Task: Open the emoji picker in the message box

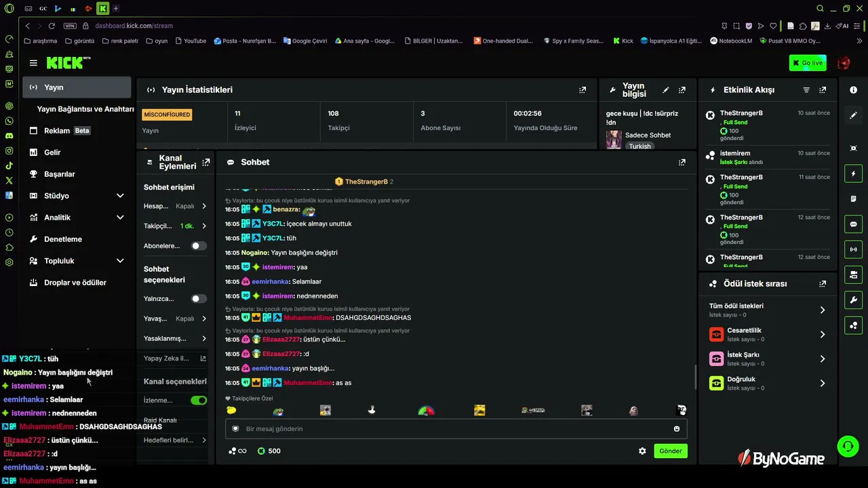Action: [677, 428]
